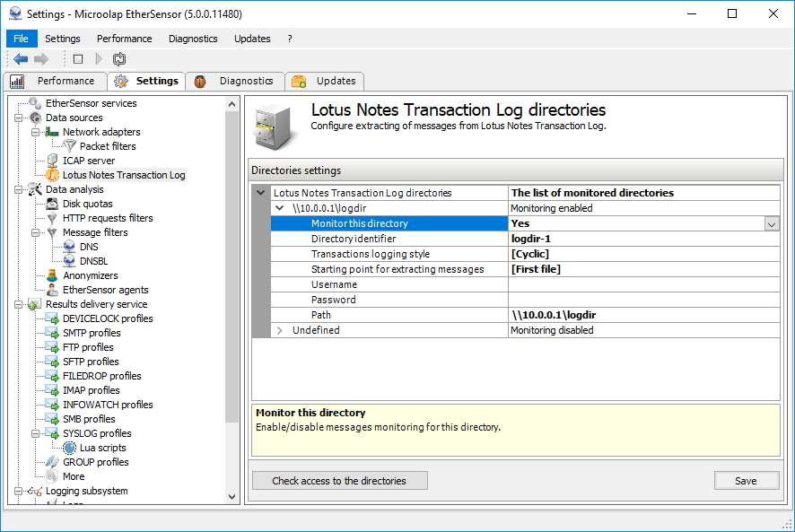Screen dimensions: 795x532
Task: Click the Anonymizers person icon
Action: [52, 275]
